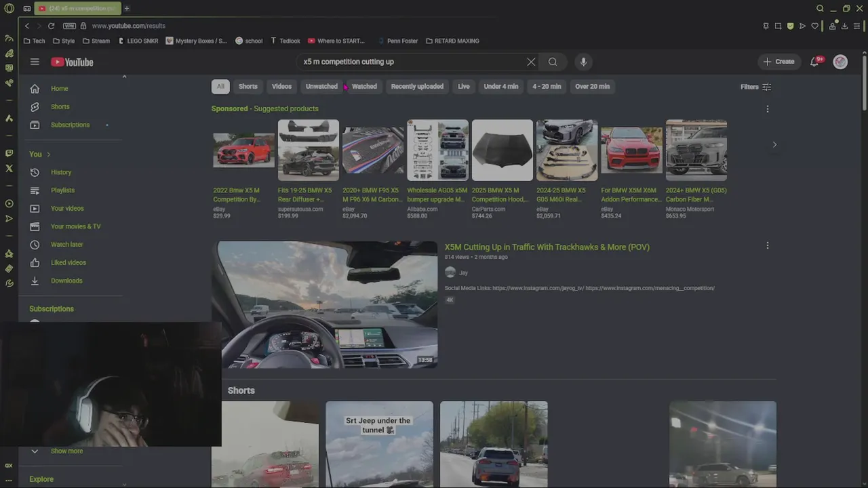Go back with the browser back arrow
This screenshot has height=488, width=868.
[26, 26]
